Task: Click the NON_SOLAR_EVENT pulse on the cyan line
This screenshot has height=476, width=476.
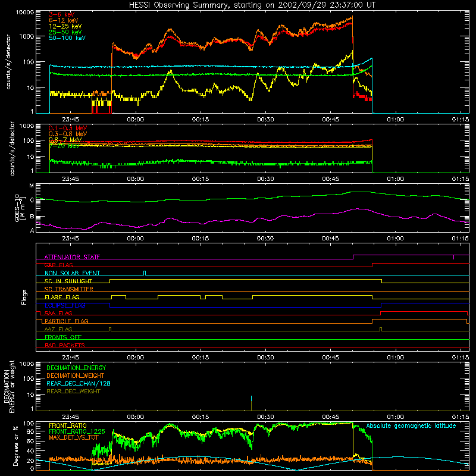Action: pyautogui.click(x=145, y=273)
